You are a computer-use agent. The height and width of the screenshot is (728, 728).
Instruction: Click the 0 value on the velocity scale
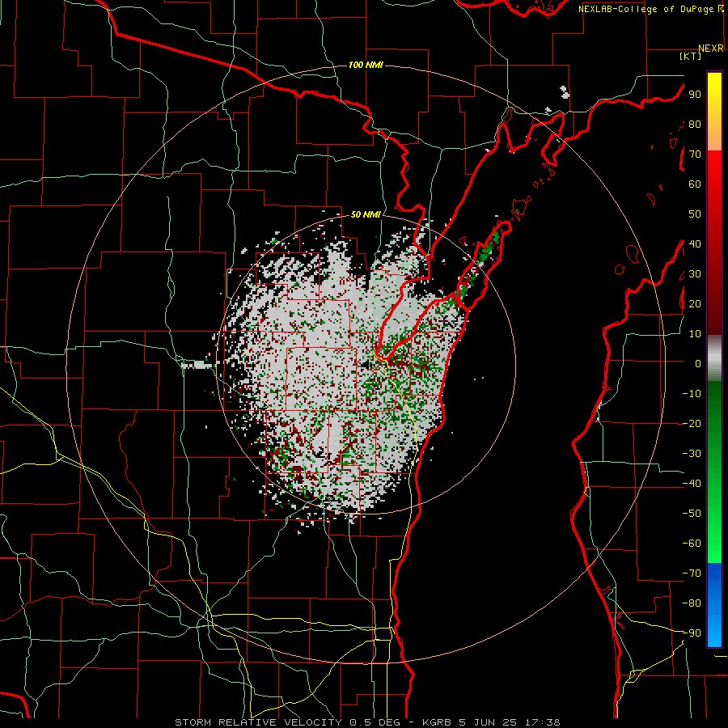tap(698, 363)
